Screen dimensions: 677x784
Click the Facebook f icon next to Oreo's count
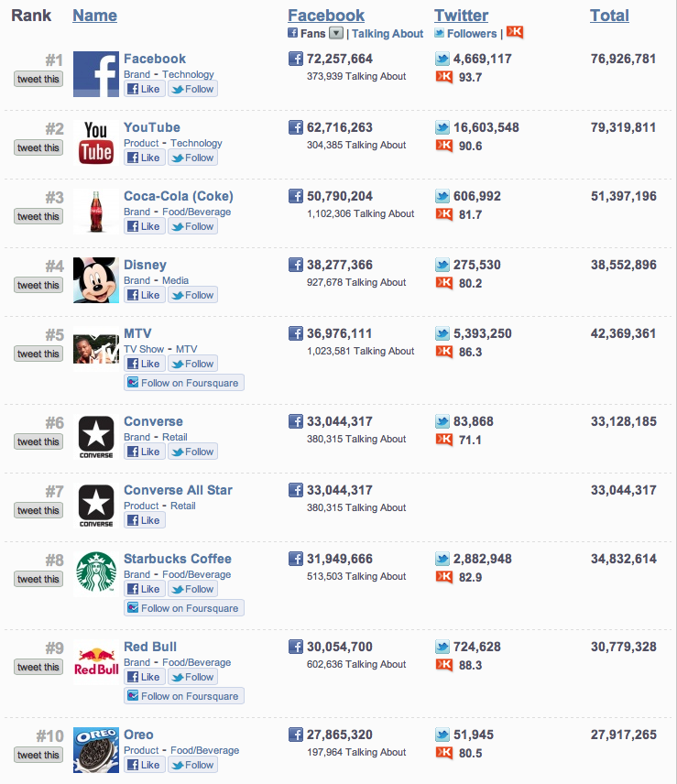tap(295, 735)
